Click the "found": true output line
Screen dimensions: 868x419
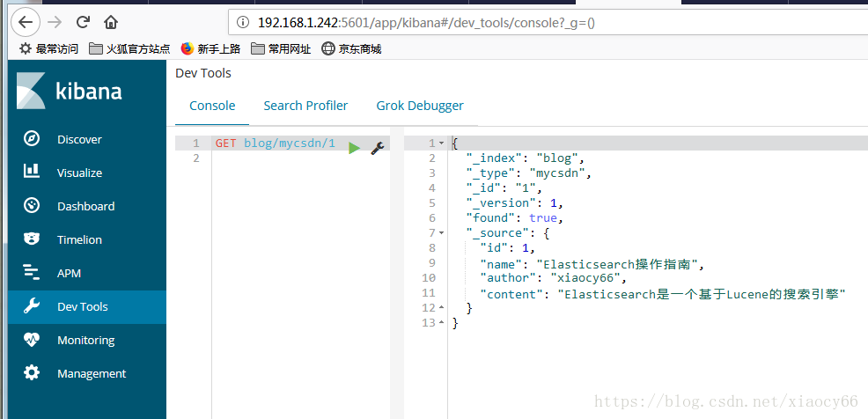514,218
